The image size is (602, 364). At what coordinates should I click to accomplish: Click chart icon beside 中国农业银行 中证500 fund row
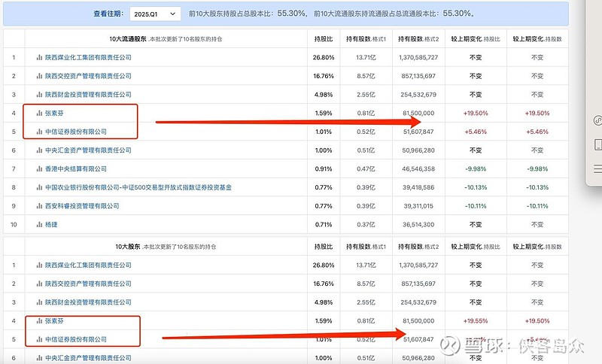coord(39,187)
